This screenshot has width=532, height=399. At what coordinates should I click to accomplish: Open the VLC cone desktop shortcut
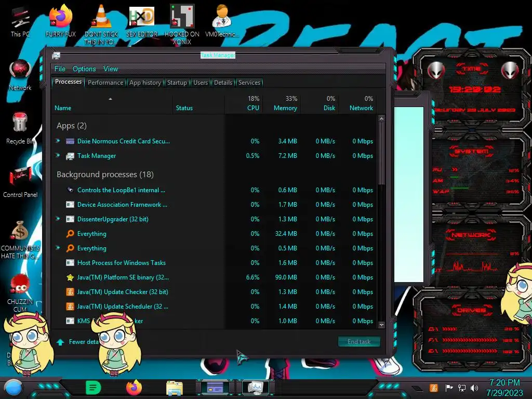tap(101, 24)
